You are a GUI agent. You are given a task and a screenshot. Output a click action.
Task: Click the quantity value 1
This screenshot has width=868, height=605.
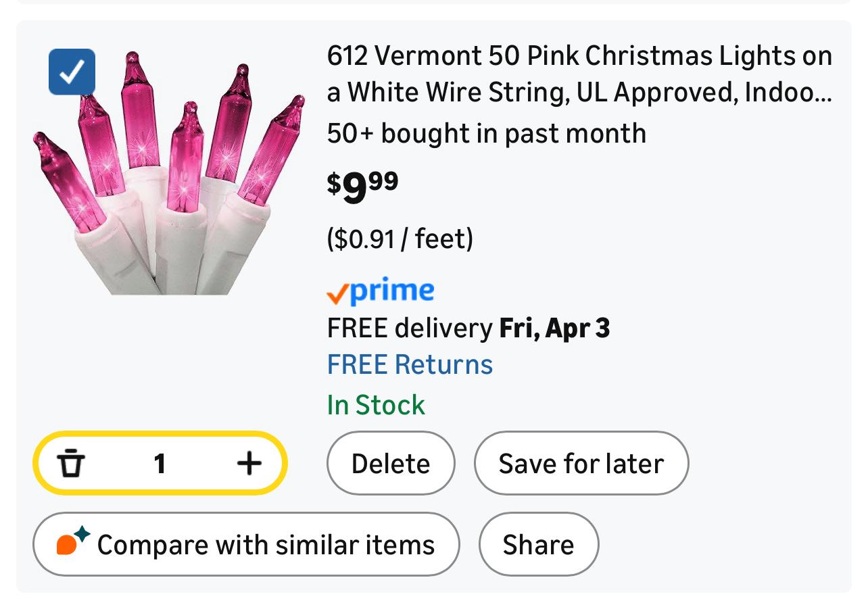point(160,464)
